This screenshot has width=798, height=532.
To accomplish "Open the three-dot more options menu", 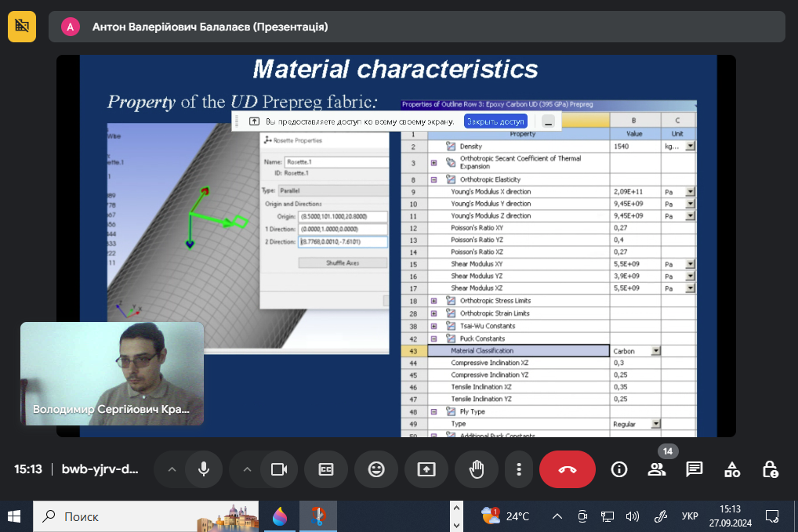I will point(518,469).
